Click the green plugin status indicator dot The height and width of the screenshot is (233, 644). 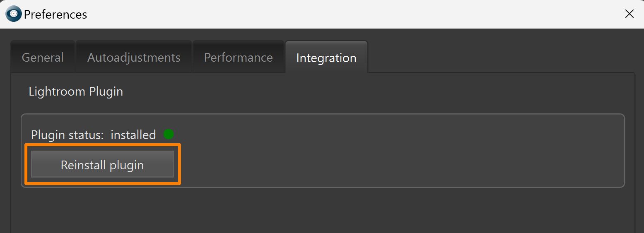pyautogui.click(x=169, y=134)
